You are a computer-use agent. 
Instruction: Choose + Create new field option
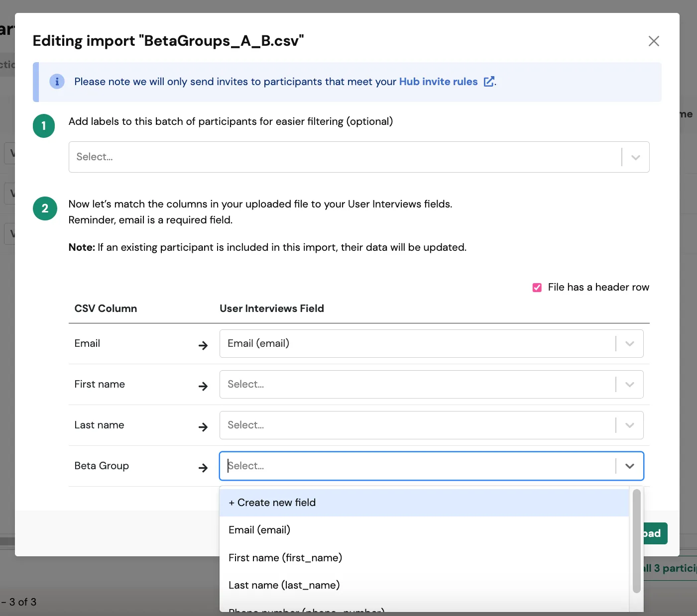tap(424, 503)
